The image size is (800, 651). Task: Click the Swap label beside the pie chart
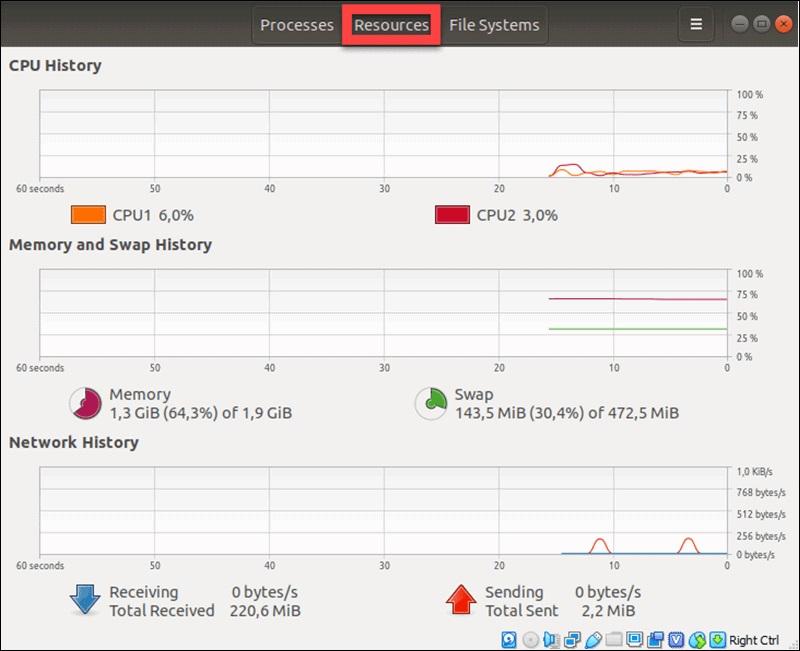pyautogui.click(x=474, y=394)
